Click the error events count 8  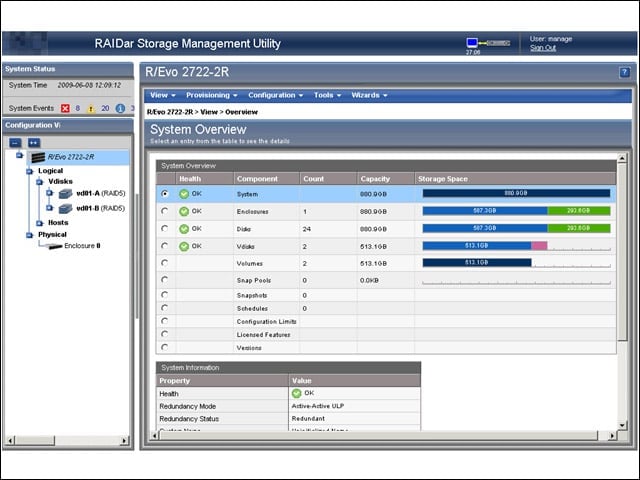point(78,108)
